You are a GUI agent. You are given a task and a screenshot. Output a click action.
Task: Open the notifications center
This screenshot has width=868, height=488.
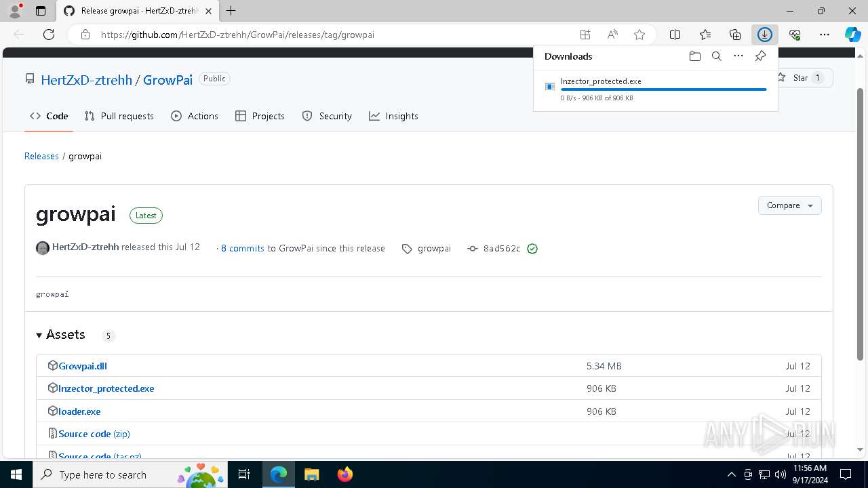tap(846, 474)
